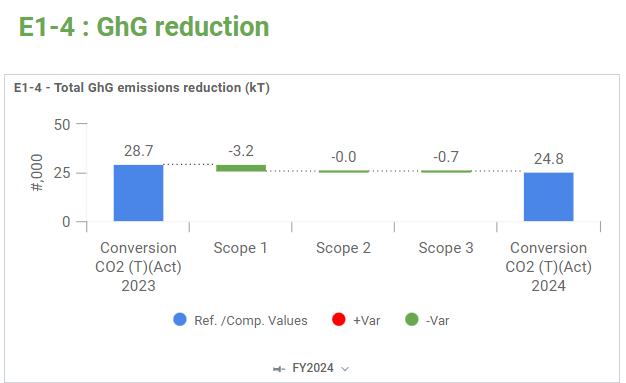The width and height of the screenshot is (626, 383).
Task: Expand the FY2024 dropdown chevron
Action: (x=345, y=369)
